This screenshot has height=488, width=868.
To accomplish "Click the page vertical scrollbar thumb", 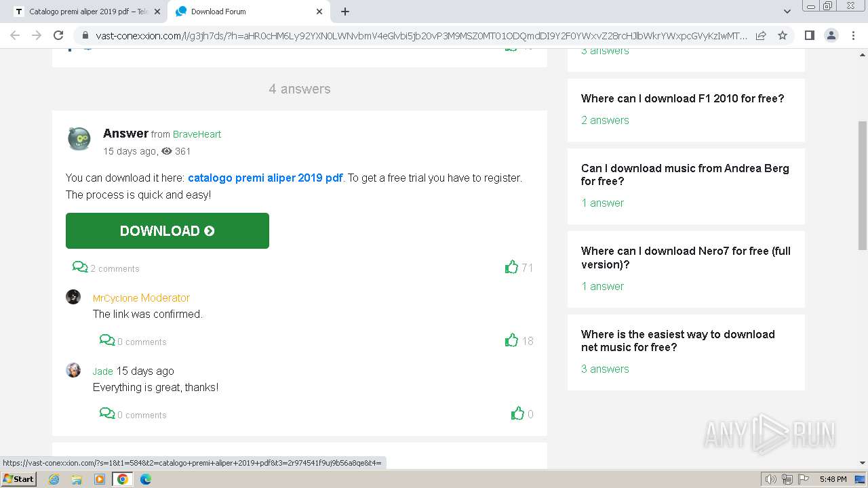I will [863, 185].
